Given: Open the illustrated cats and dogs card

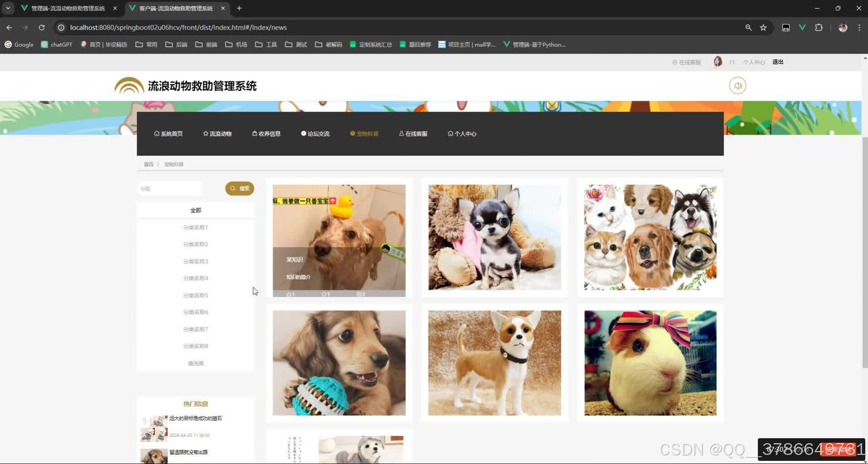Looking at the screenshot, I should click(650, 237).
